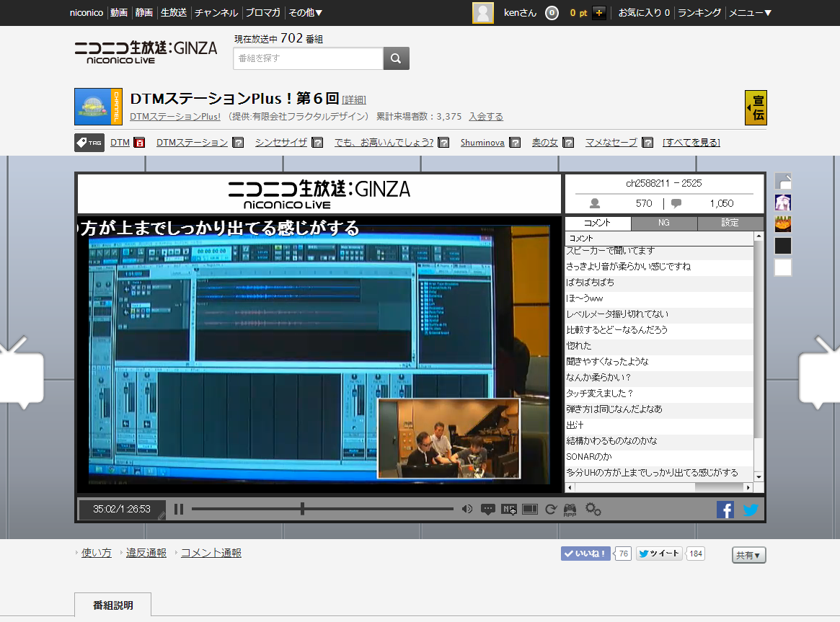The height and width of the screenshot is (622, 840).
Task: Click the いいね! like button
Action: [x=585, y=554]
